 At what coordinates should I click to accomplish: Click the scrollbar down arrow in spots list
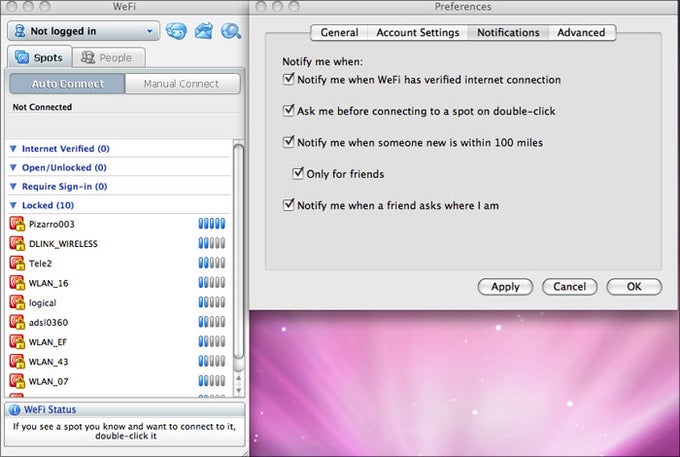coord(238,390)
